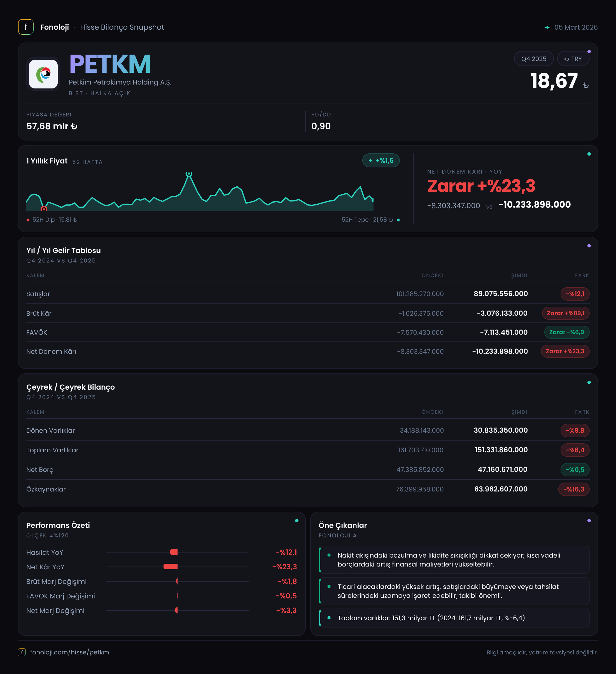Screen dimensions: 616x674
Task: Click the Net Kâr YoY red bar
Action: (x=171, y=567)
